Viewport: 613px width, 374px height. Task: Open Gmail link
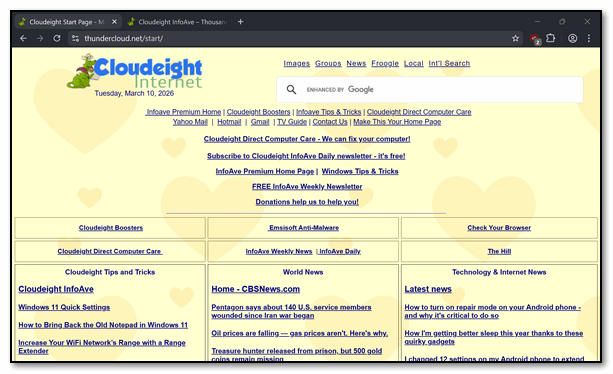(x=260, y=122)
